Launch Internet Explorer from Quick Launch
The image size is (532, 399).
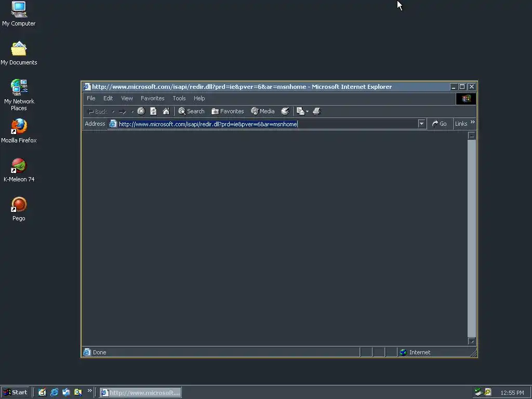(54, 392)
